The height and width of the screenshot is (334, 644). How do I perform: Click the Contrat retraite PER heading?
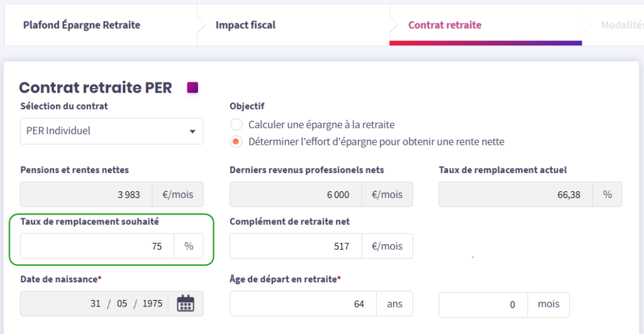(96, 87)
